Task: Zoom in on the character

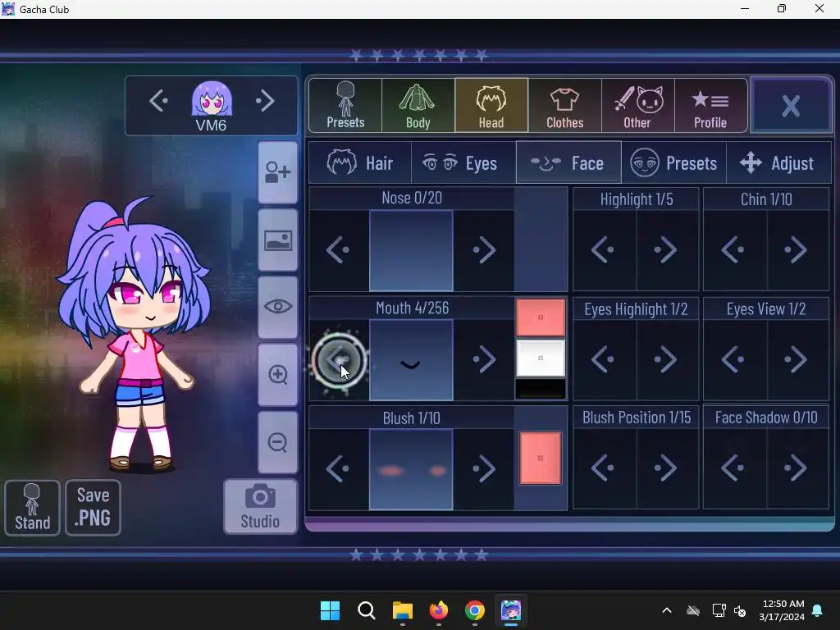Action: (277, 374)
